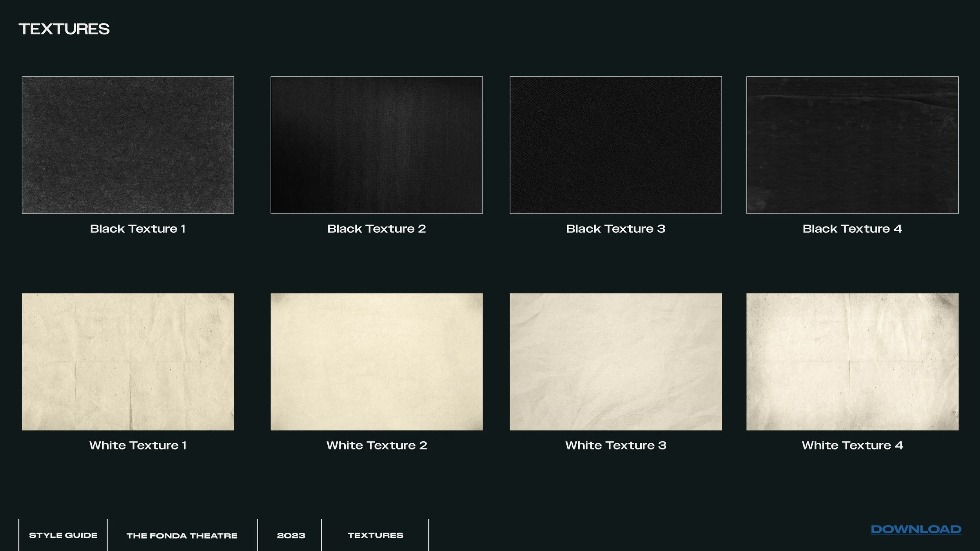Screen dimensions: 980x551
Task: Click the TEXTURES page heading
Action: (65, 28)
